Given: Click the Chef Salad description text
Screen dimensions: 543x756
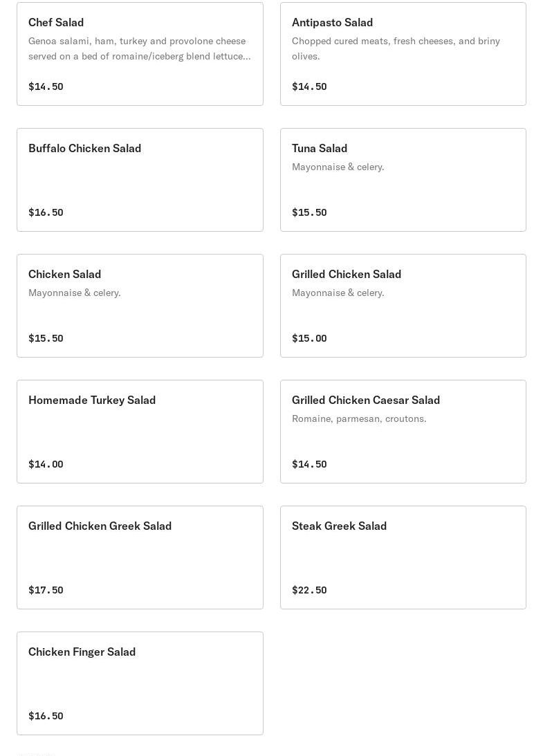Looking at the screenshot, I should [139, 48].
